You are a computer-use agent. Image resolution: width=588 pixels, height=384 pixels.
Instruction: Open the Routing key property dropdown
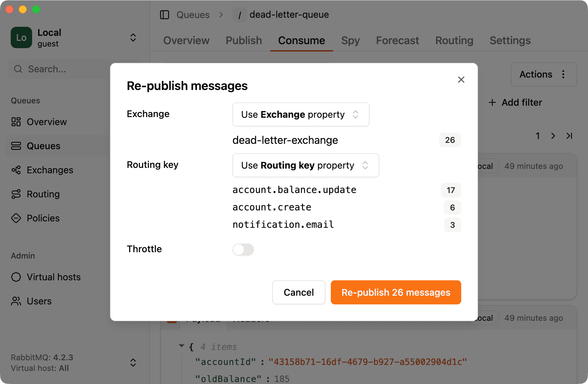click(305, 165)
